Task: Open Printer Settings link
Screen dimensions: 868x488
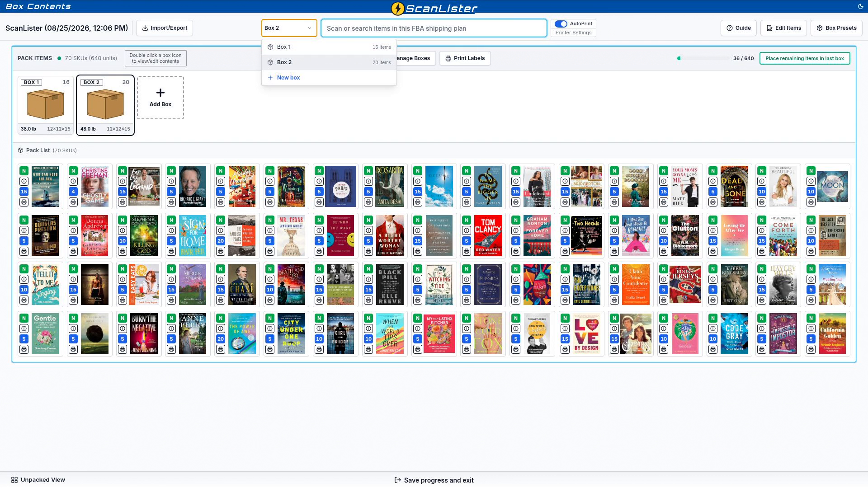Action: click(x=573, y=33)
